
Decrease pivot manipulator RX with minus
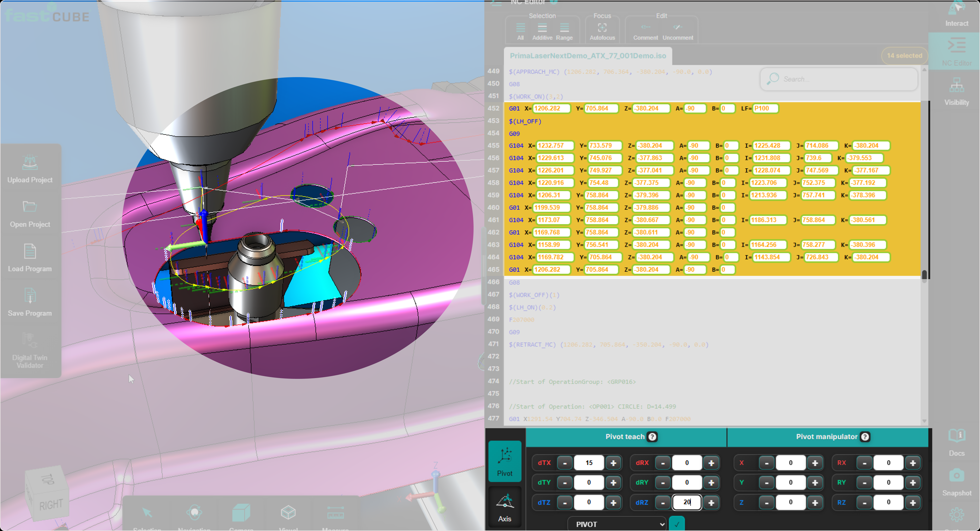864,463
